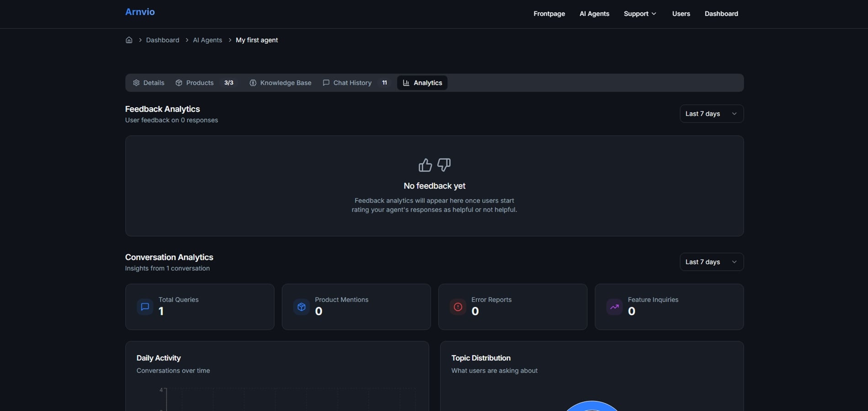The width and height of the screenshot is (868, 411).
Task: Click the Total Queries value 1
Action: coord(161,311)
